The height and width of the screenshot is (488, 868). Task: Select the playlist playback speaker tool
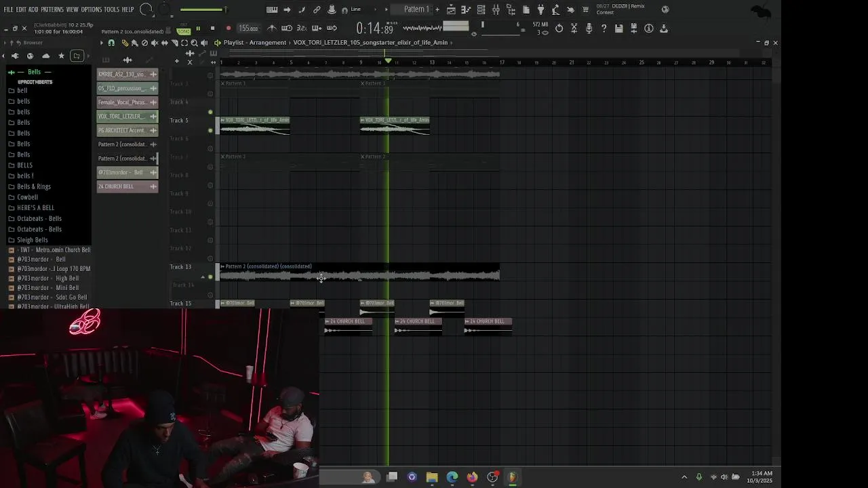click(x=204, y=43)
